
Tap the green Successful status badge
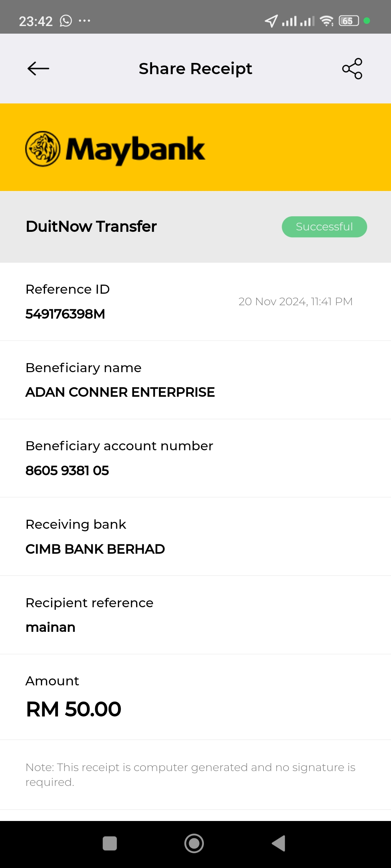pos(324,227)
